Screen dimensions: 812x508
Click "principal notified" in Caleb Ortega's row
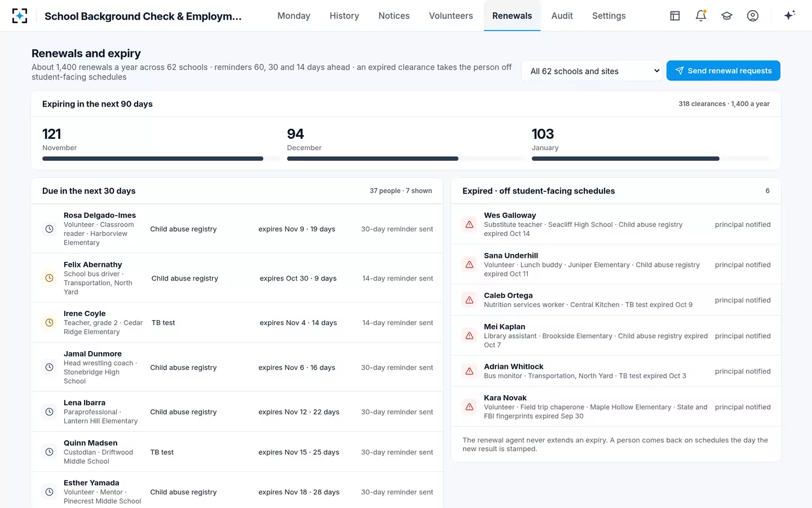pyautogui.click(x=743, y=300)
